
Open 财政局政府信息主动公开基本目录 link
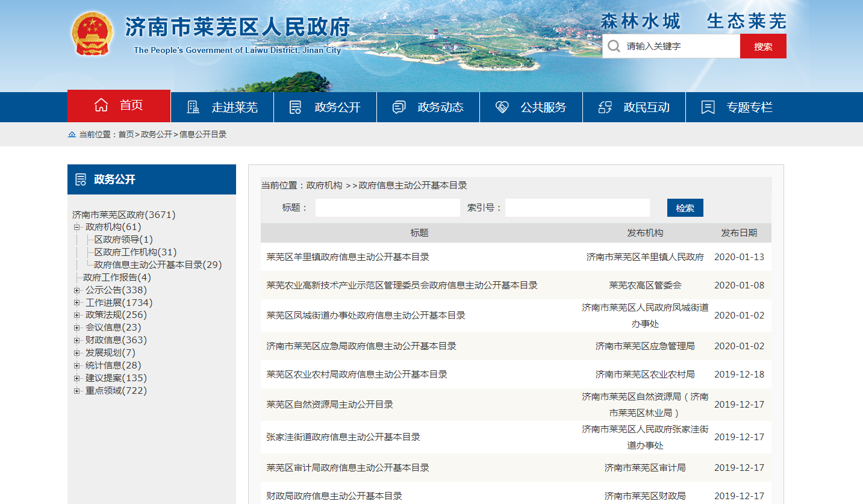tap(334, 496)
